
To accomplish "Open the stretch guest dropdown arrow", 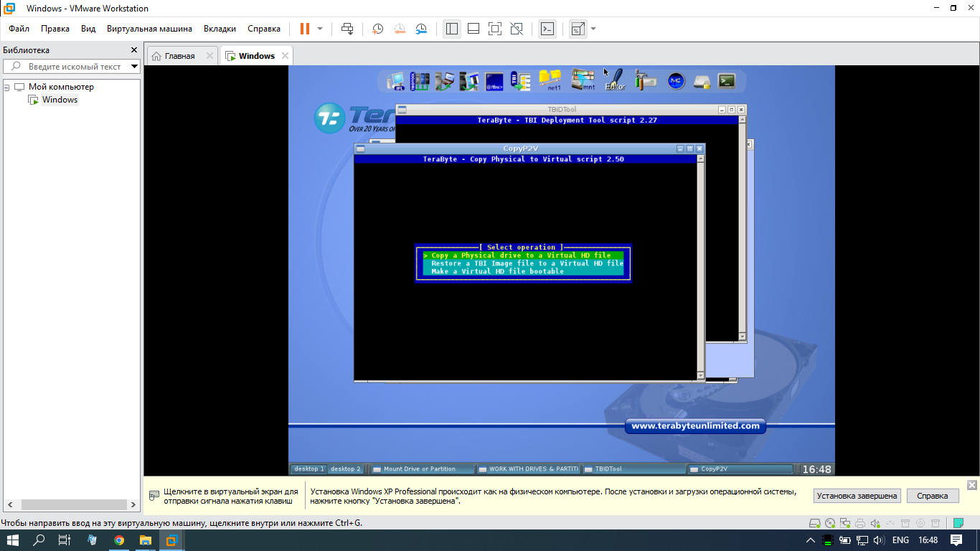I will (593, 29).
